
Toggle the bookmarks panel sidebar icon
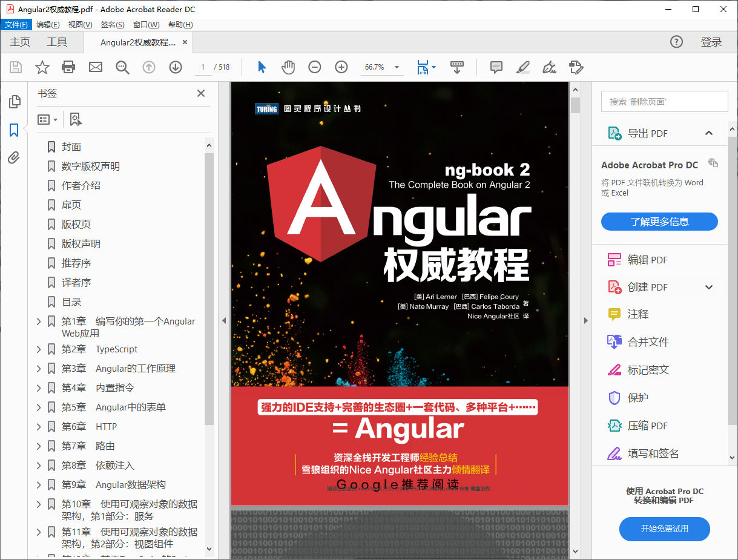[x=15, y=130]
